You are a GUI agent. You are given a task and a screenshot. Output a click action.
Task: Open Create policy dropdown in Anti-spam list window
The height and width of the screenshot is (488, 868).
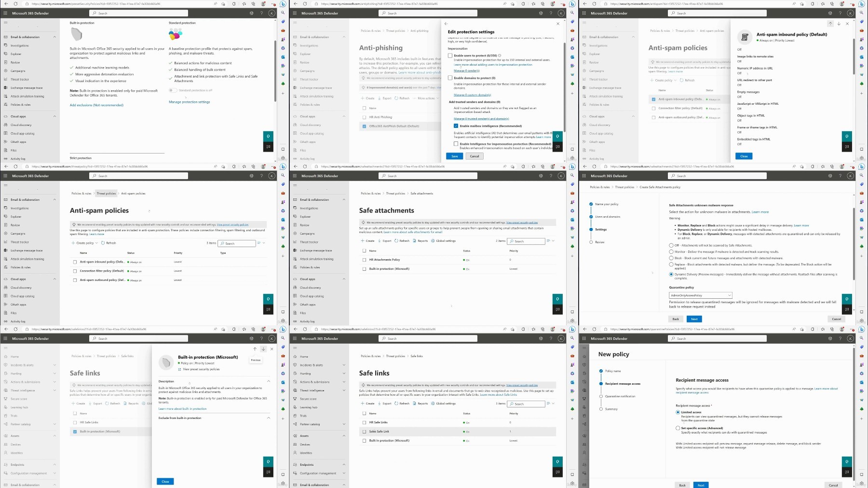coord(84,243)
